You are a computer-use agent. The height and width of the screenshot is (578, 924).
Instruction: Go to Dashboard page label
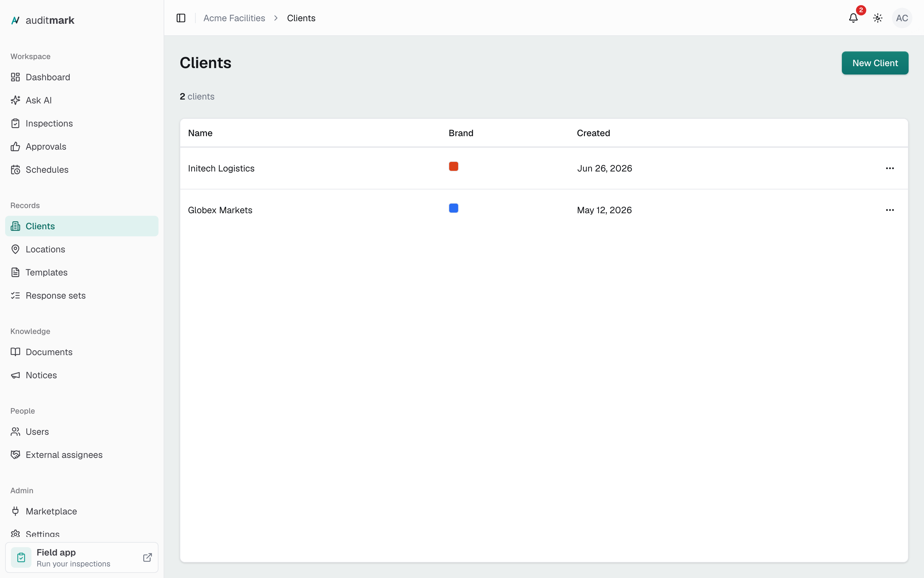tap(48, 77)
